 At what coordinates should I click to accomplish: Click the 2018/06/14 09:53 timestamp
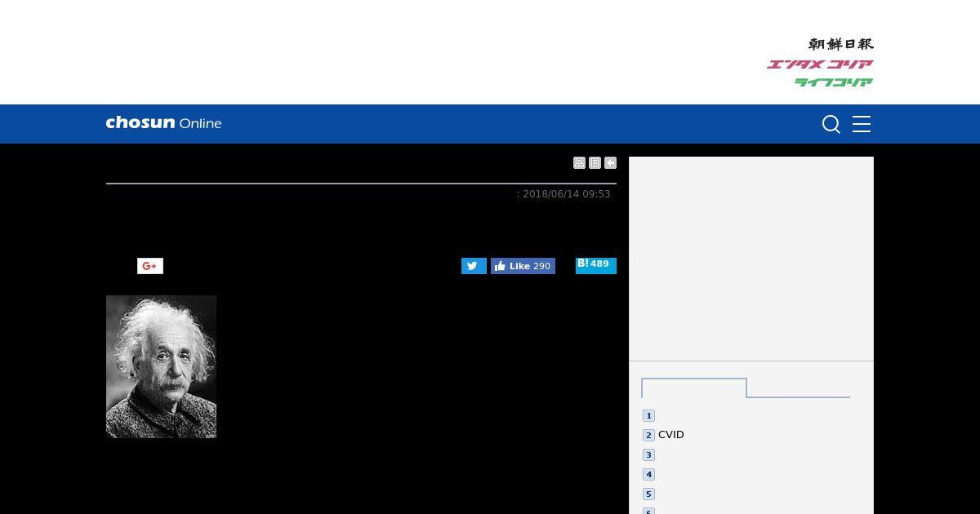[x=567, y=194]
